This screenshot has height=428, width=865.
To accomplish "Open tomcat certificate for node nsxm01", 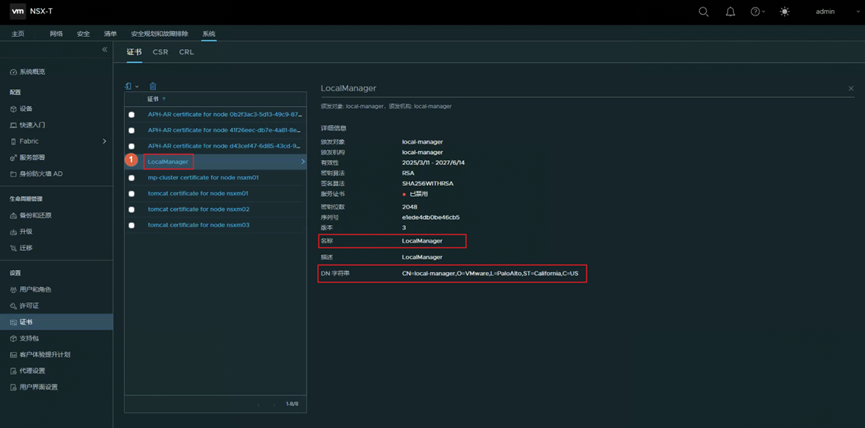I will tap(198, 194).
